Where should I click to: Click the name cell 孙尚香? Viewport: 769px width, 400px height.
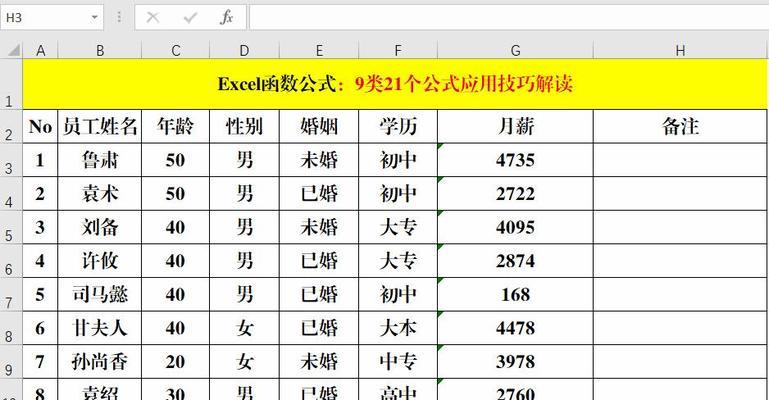(x=100, y=362)
